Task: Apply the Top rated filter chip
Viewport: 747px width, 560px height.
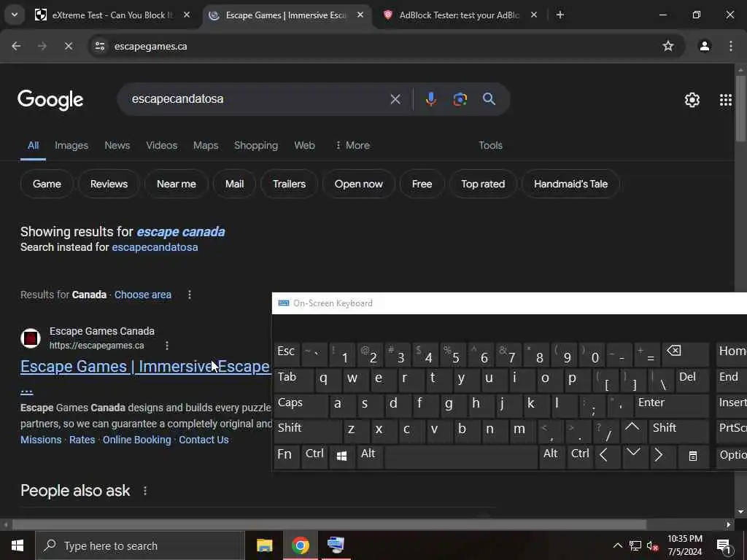Action: point(483,184)
